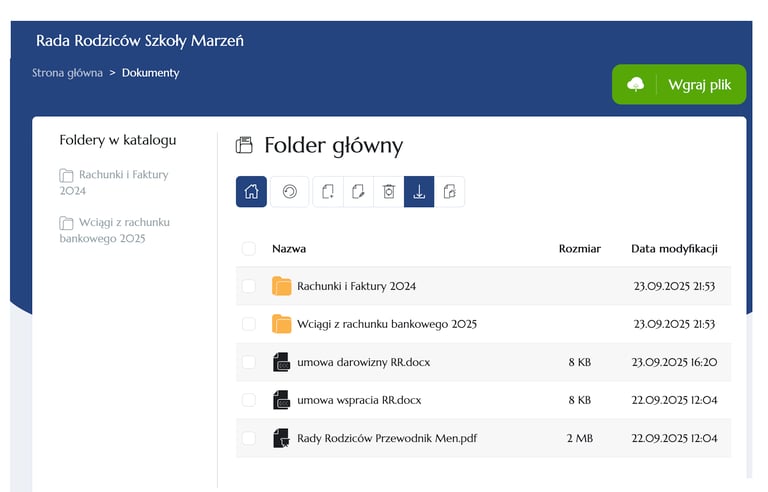The image size is (768, 492).
Task: Check the box for Rachunki i Faktury 2024
Action: [249, 286]
